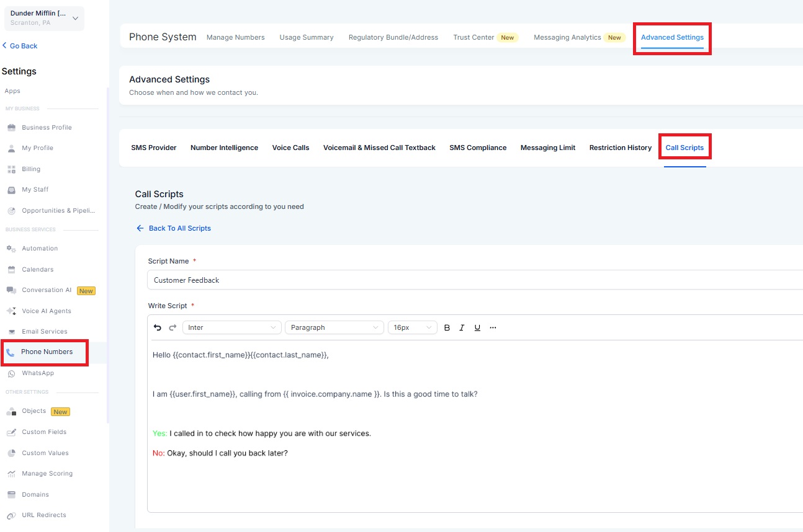Screen dimensions: 803x532
Task: Toggle bold formatting in script editor
Action: point(447,327)
